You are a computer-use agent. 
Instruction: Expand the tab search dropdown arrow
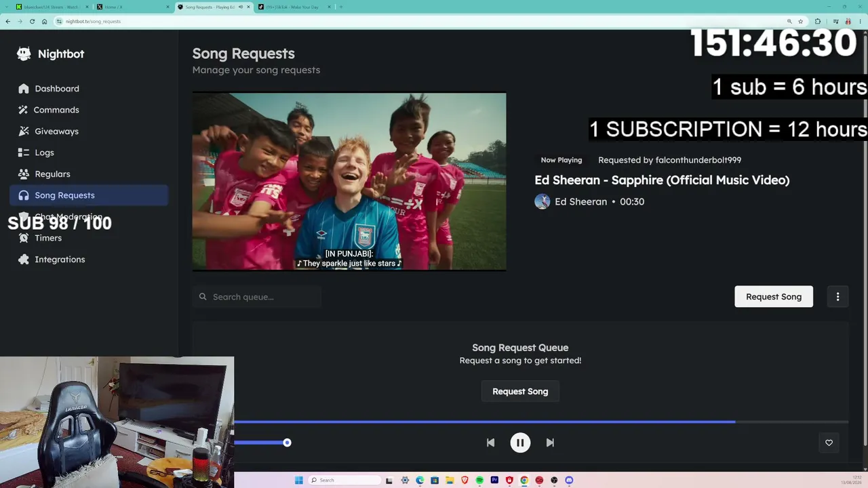[7, 7]
